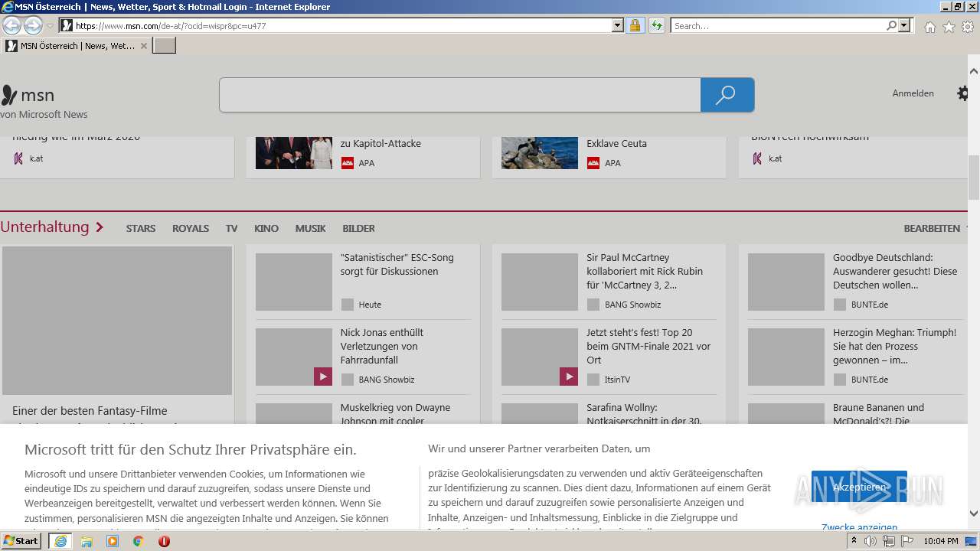Click the MSN butterfly logo
The height and width of the screenshot is (551, 980).
point(9,95)
